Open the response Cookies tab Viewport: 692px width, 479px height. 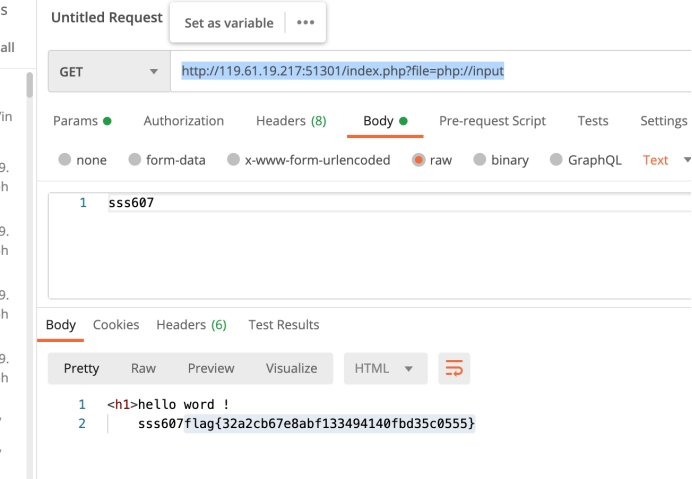tap(116, 325)
